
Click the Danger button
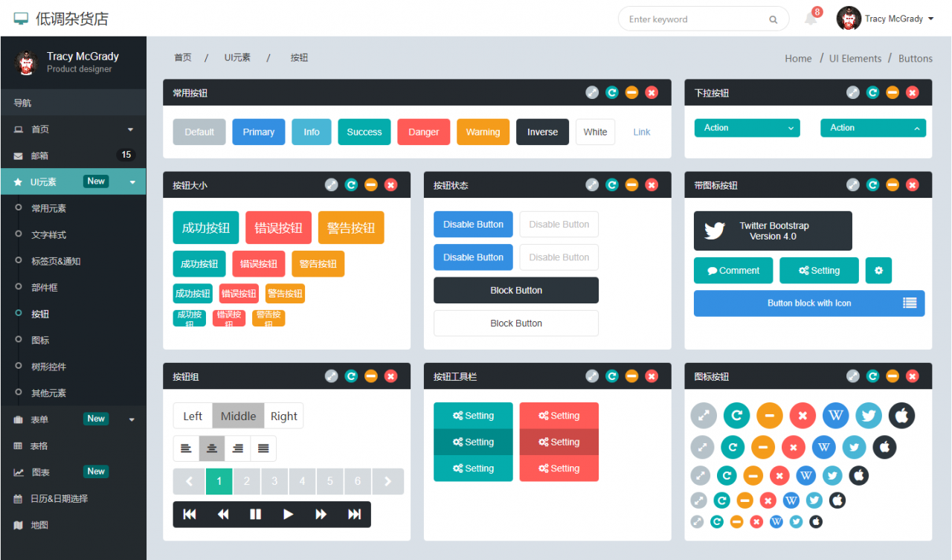[x=424, y=132]
